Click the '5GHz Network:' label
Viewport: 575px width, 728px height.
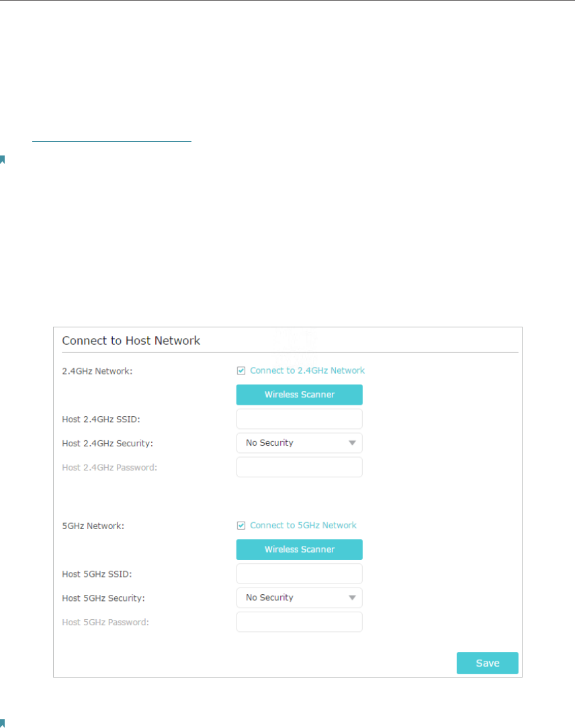(x=93, y=526)
